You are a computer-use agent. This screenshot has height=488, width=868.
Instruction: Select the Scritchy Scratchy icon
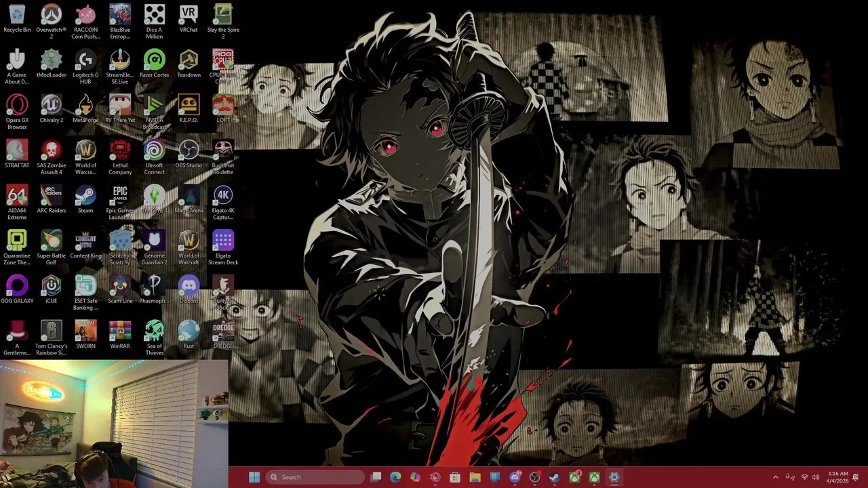point(120,247)
